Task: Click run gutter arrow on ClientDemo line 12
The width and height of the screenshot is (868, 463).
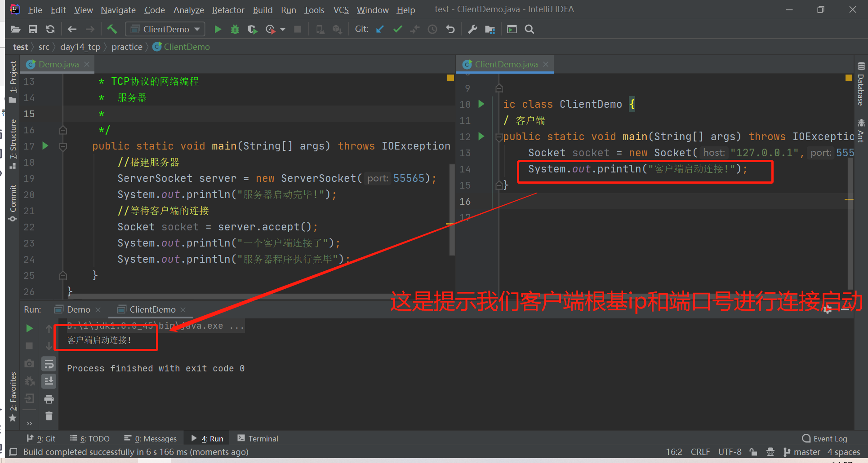Action: [481, 136]
